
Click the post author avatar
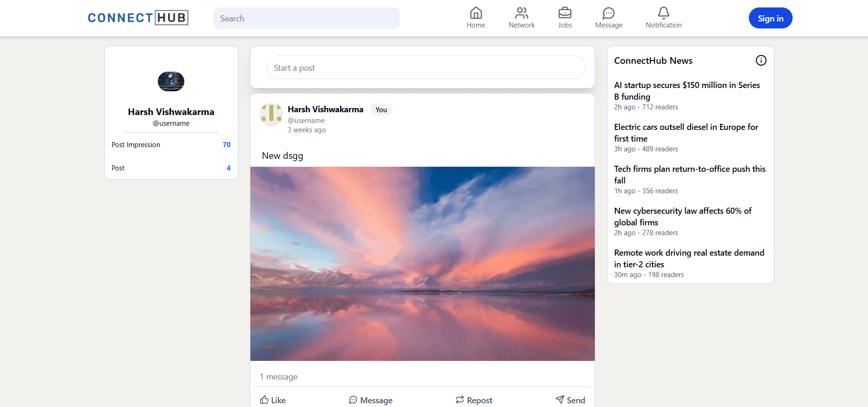[271, 115]
